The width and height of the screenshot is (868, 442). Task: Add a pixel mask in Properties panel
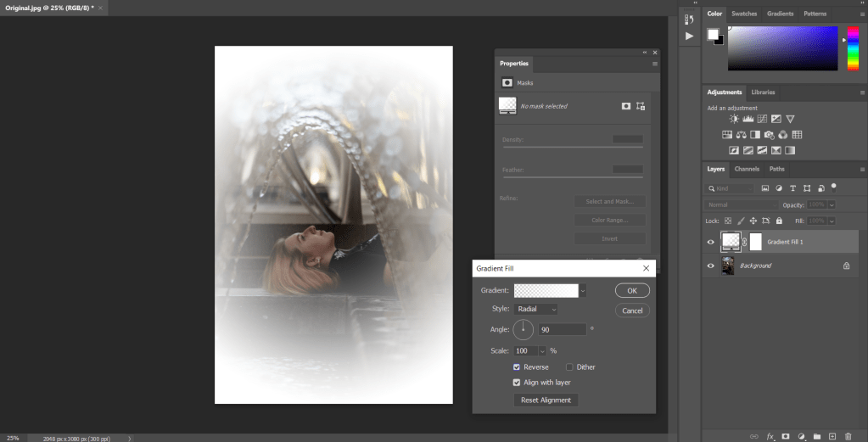point(626,106)
